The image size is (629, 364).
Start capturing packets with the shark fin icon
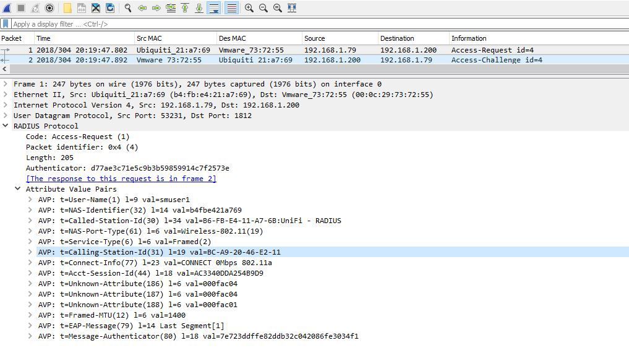[7, 8]
